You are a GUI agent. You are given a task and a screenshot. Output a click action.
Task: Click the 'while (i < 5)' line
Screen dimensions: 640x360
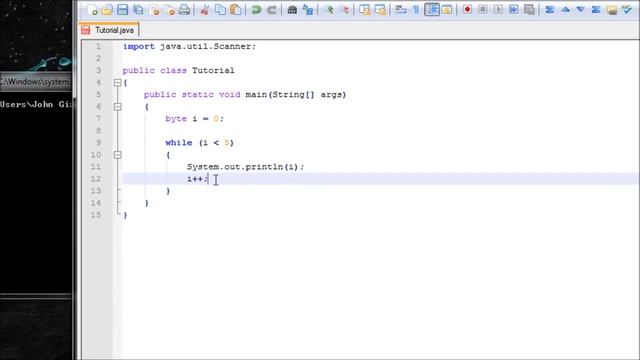(x=199, y=143)
